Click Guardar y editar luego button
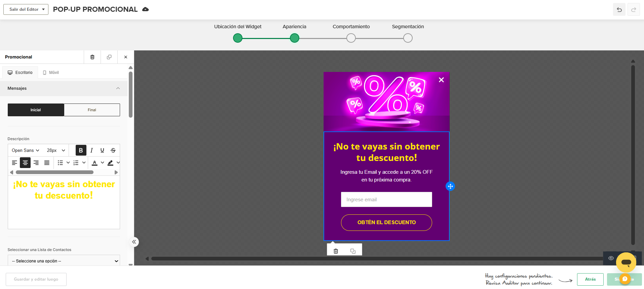The width and height of the screenshot is (644, 289). [x=36, y=279]
